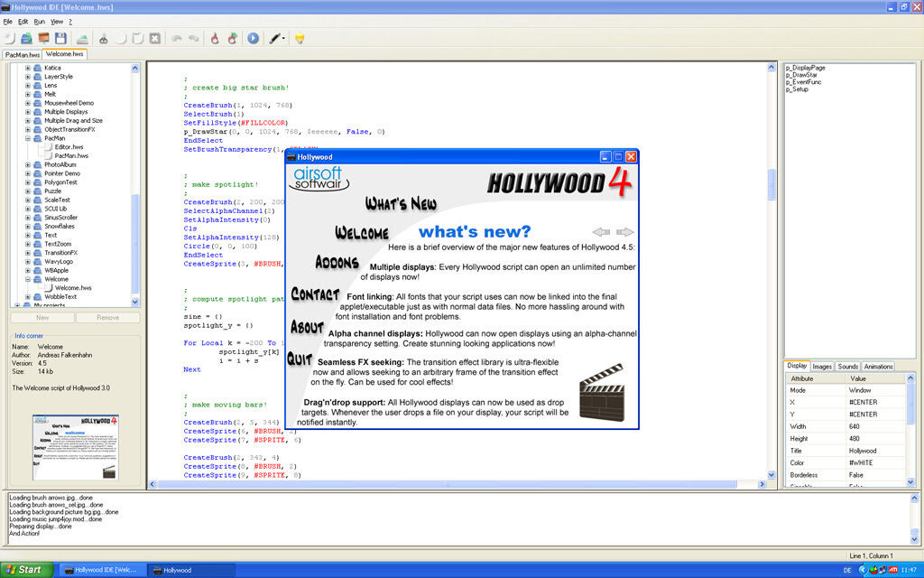924x578 pixels.
Task: Switch to the Animations tab
Action: 879,367
